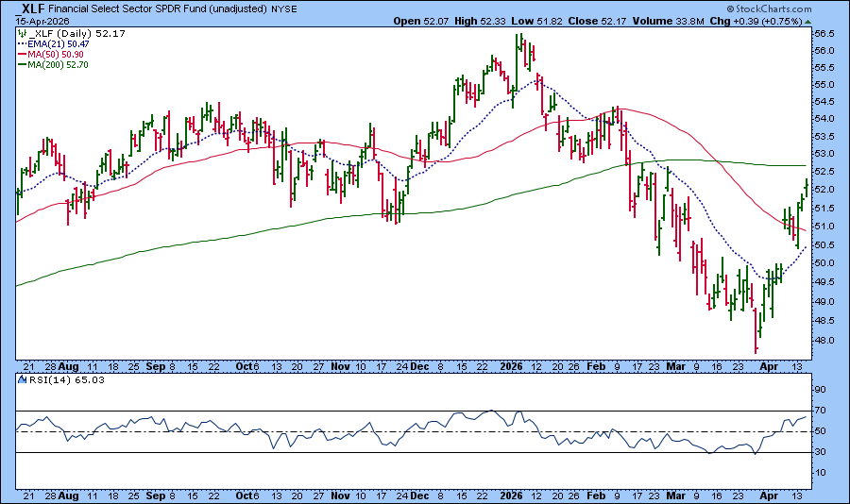Click the 70 level on RSI axis

[820, 411]
